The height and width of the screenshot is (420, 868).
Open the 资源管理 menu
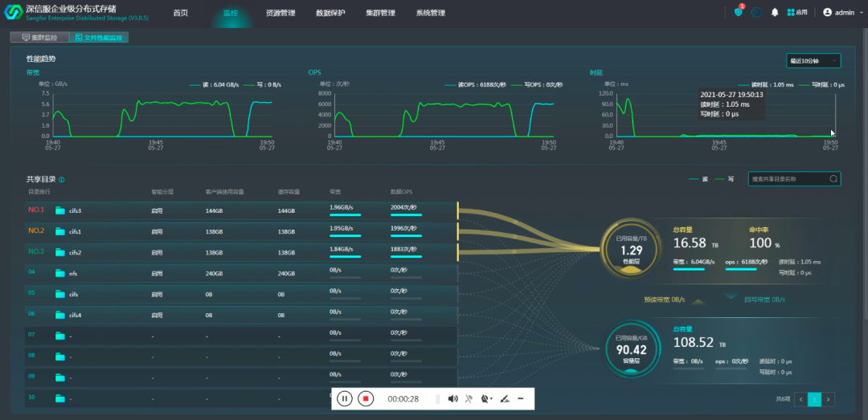(280, 13)
